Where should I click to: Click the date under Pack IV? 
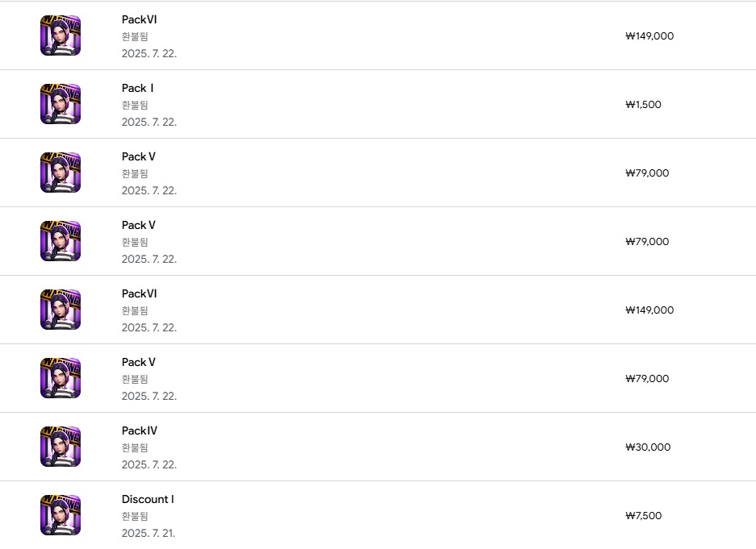coord(149,464)
